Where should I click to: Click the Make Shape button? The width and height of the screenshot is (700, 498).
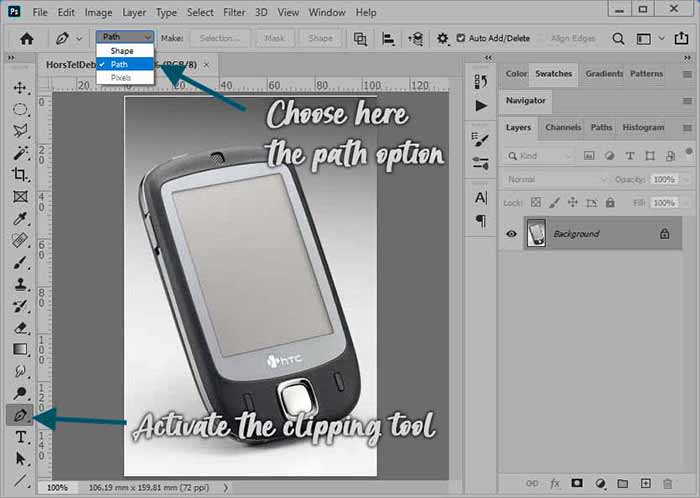[320, 38]
